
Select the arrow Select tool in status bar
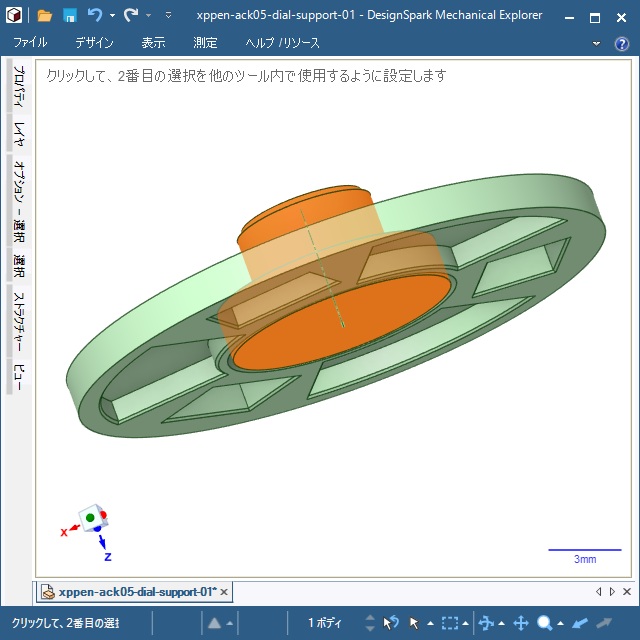pyautogui.click(x=414, y=623)
